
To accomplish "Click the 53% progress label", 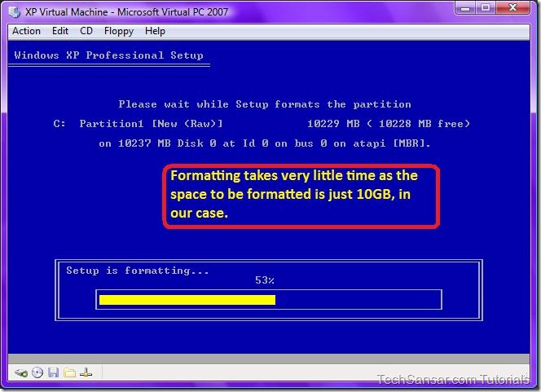I will tap(265, 280).
